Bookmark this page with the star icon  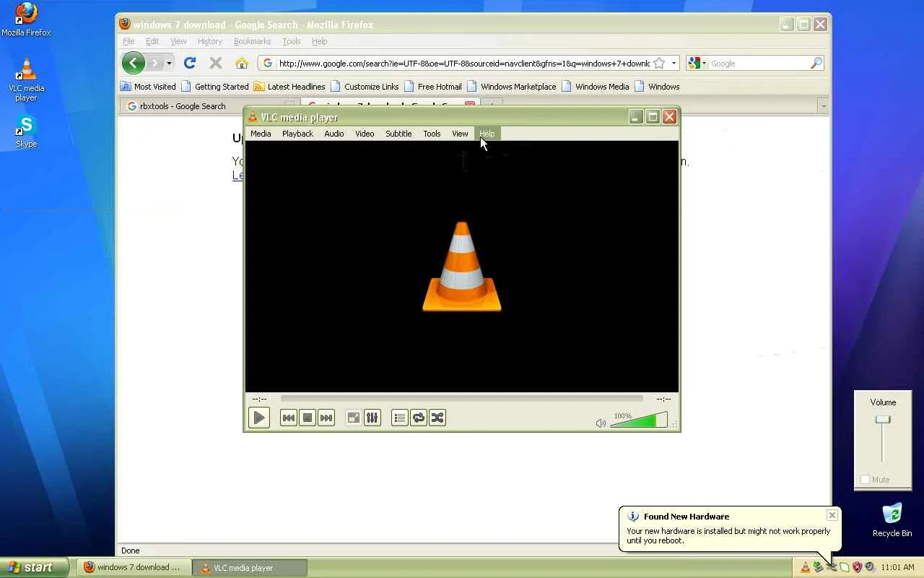tap(659, 64)
